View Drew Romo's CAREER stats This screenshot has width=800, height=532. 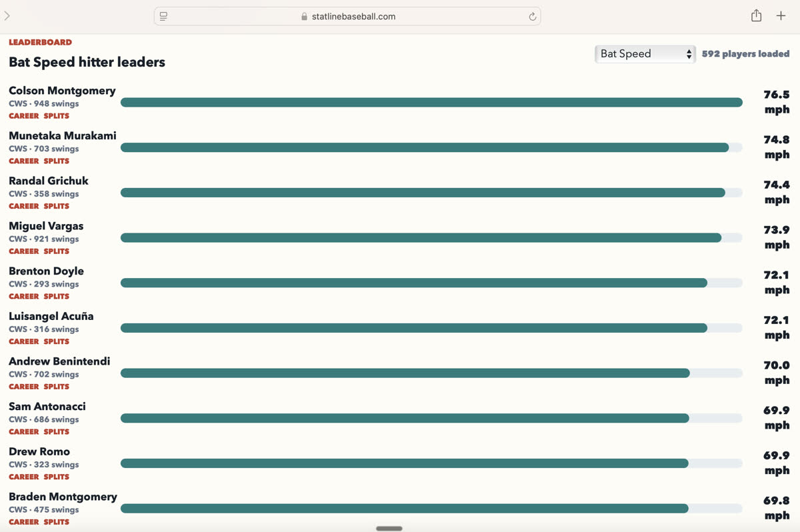24,477
